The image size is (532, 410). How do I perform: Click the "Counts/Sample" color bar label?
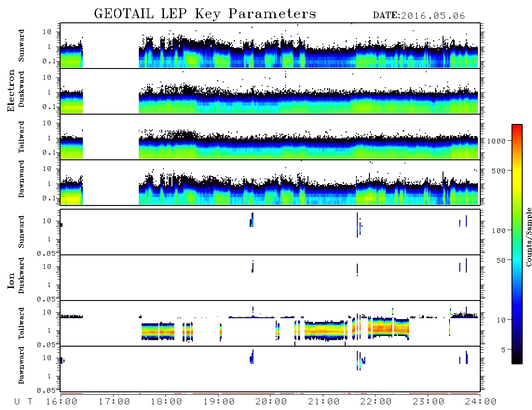tap(529, 237)
